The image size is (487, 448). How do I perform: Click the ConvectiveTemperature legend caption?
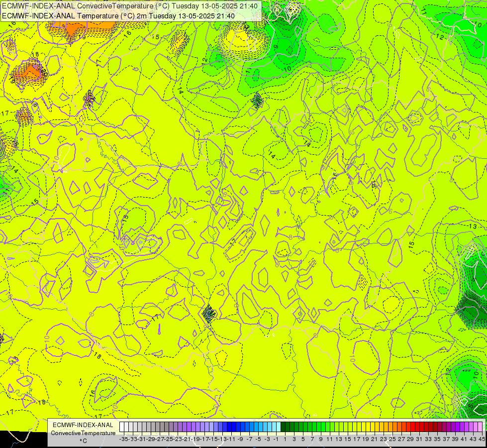[83, 433]
